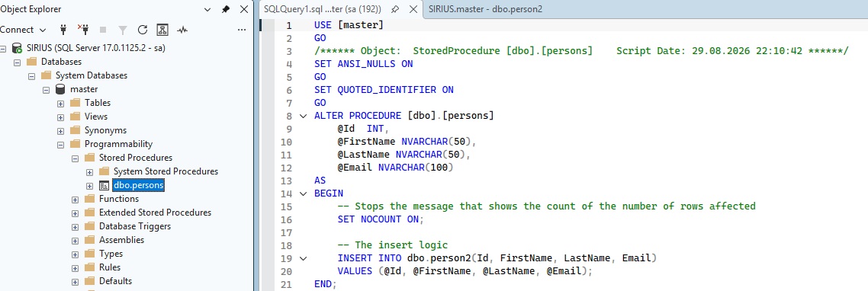Expand the Views node
The height and width of the screenshot is (291, 868).
[x=61, y=117]
